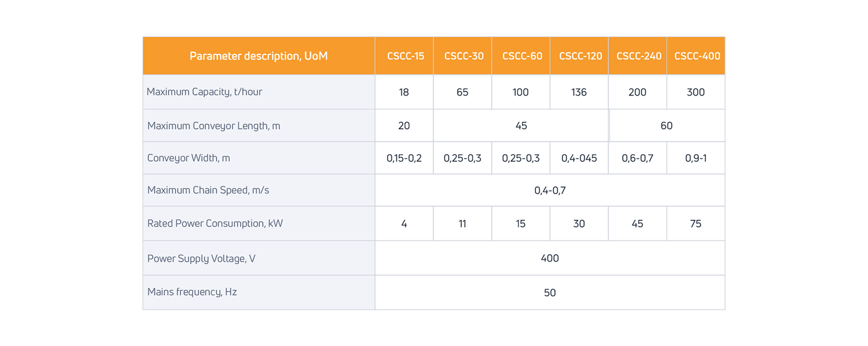Click the "Conveyor Width, m" row label
868x346 pixels.
tap(189, 158)
